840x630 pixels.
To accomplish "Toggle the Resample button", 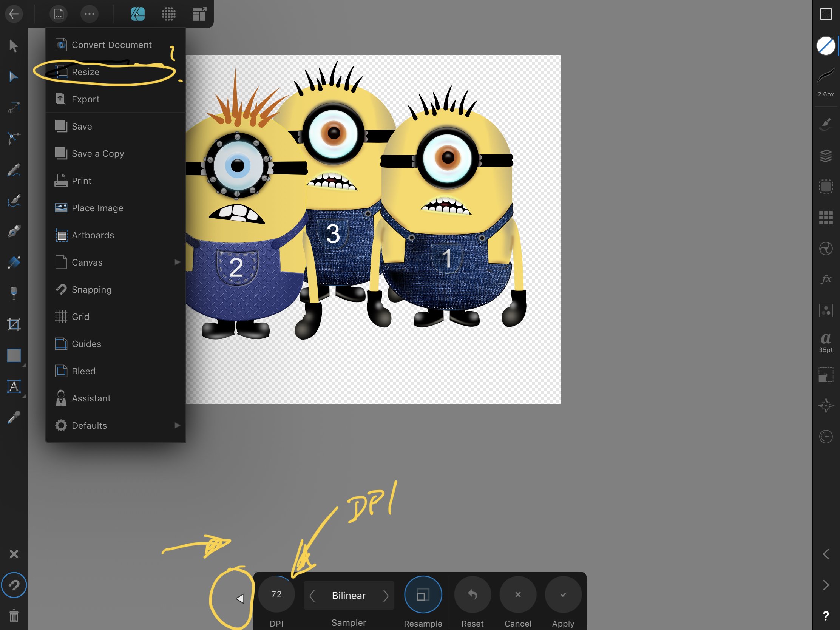I will (x=423, y=594).
